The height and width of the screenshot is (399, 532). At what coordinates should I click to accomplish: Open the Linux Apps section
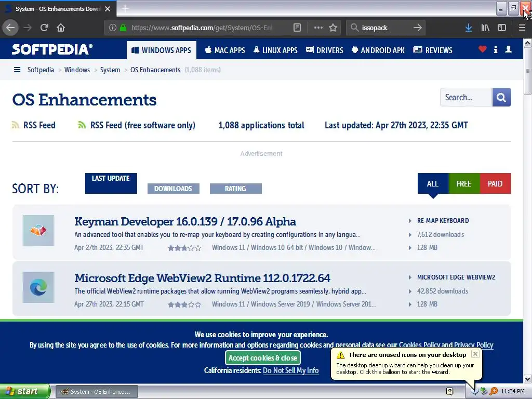[x=275, y=50]
